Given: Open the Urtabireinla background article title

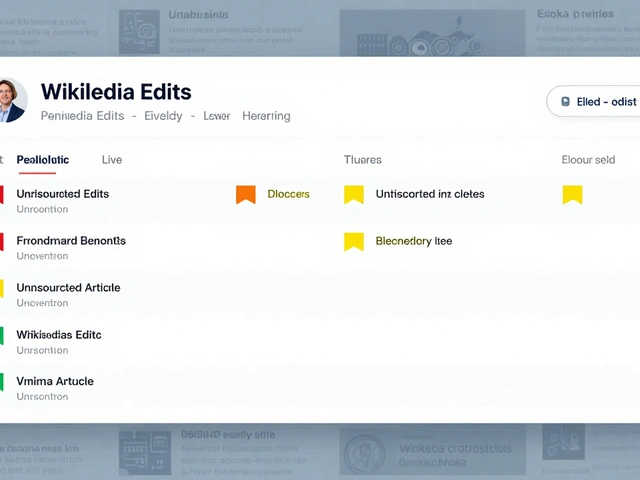Looking at the screenshot, I should tap(198, 15).
